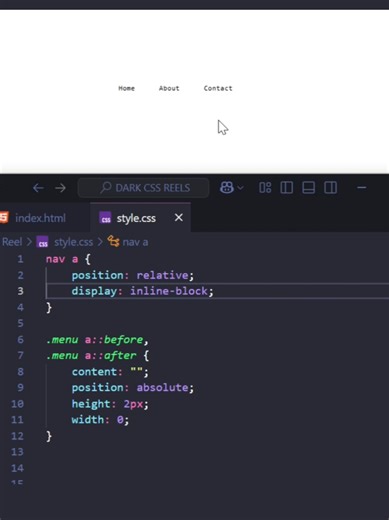Close the style.css tab
This screenshot has height=520, width=389.
point(179,218)
